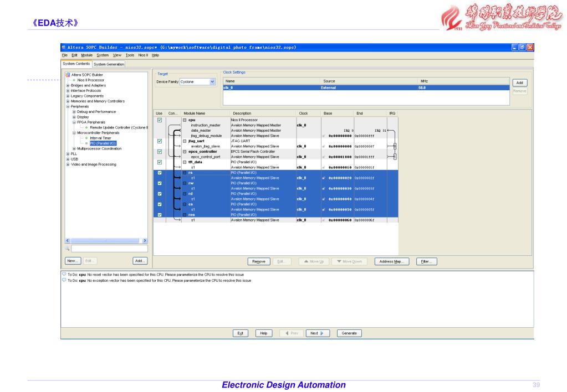Image resolution: width=567 pixels, height=392 pixels.
Task: Expand Bridges and Adapters in the component tree
Action: (68, 86)
